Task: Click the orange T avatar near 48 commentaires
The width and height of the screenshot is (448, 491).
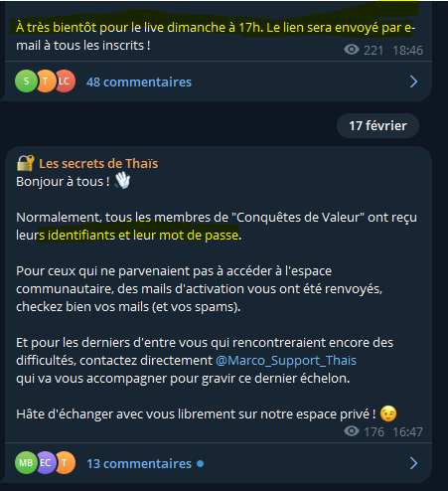Action: click(46, 82)
